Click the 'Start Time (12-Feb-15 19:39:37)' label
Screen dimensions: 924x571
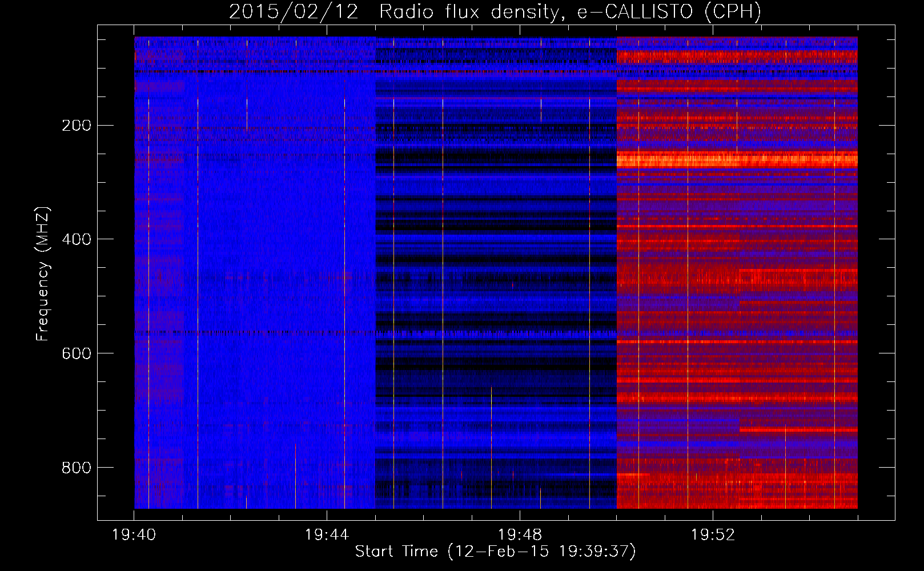pos(495,552)
